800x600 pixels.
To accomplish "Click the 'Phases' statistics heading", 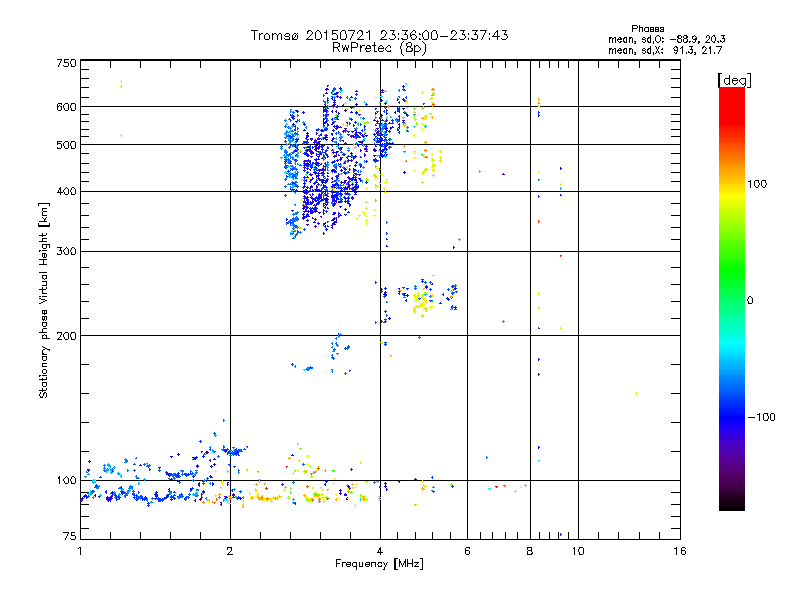I will (647, 29).
